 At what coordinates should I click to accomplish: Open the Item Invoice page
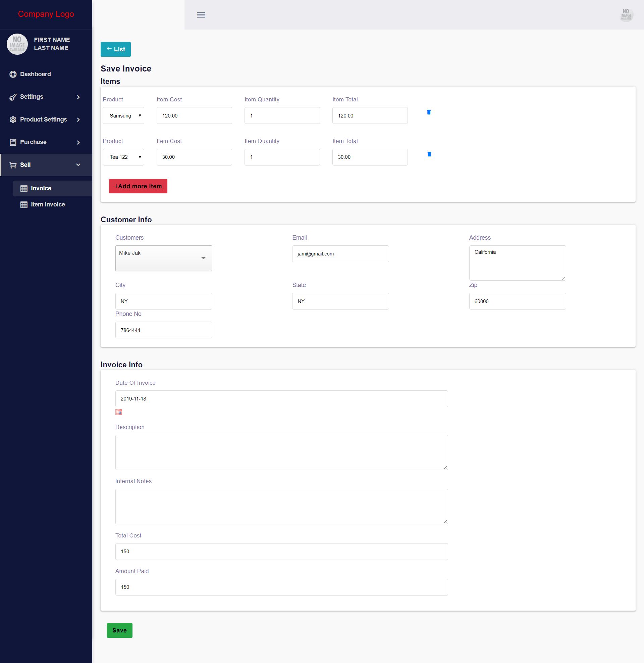(x=48, y=204)
